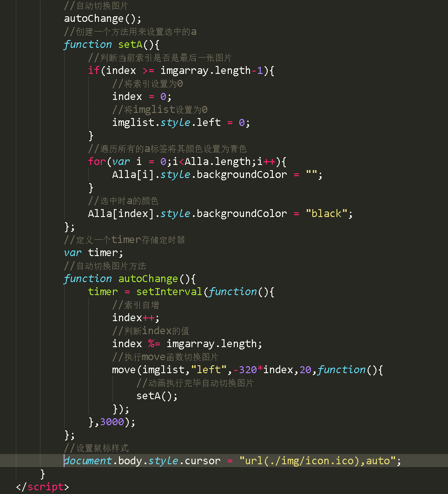Click the comment '//选中时a的颜色'
This screenshot has height=494, width=448.
(x=123, y=201)
